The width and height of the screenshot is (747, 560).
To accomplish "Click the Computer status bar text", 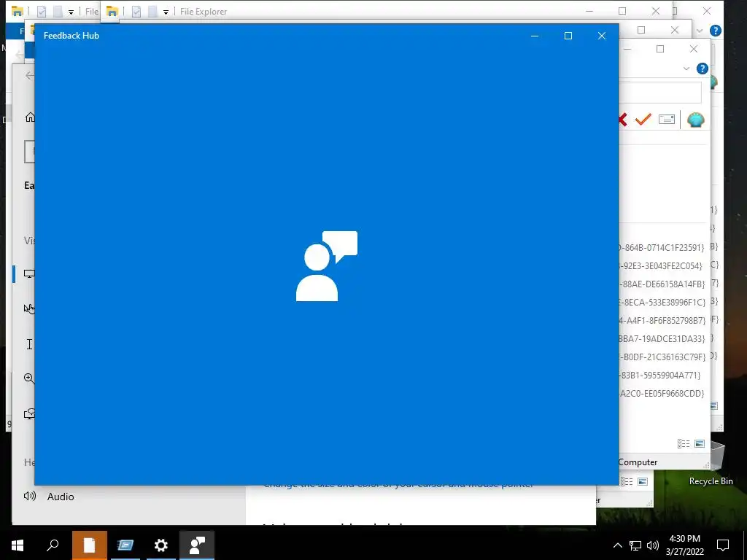I will tap(638, 462).
